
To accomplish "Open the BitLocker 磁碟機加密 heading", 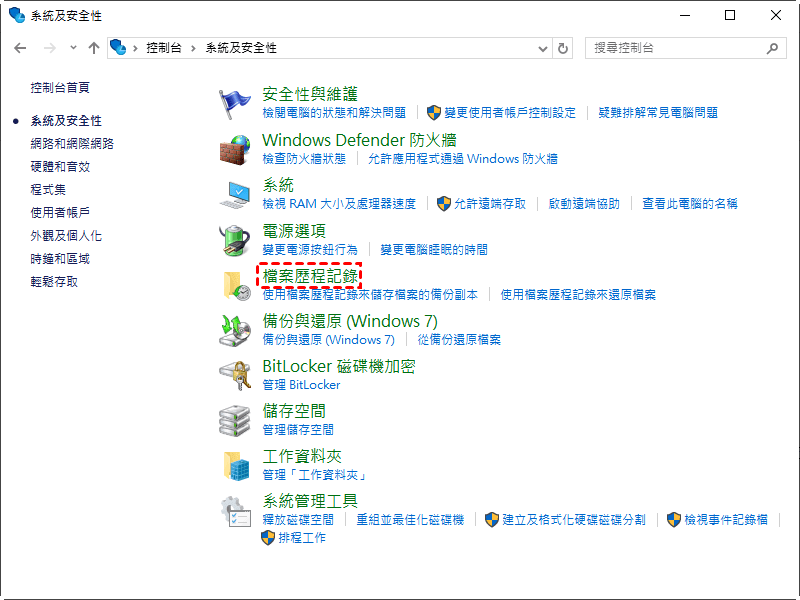I will [x=339, y=366].
